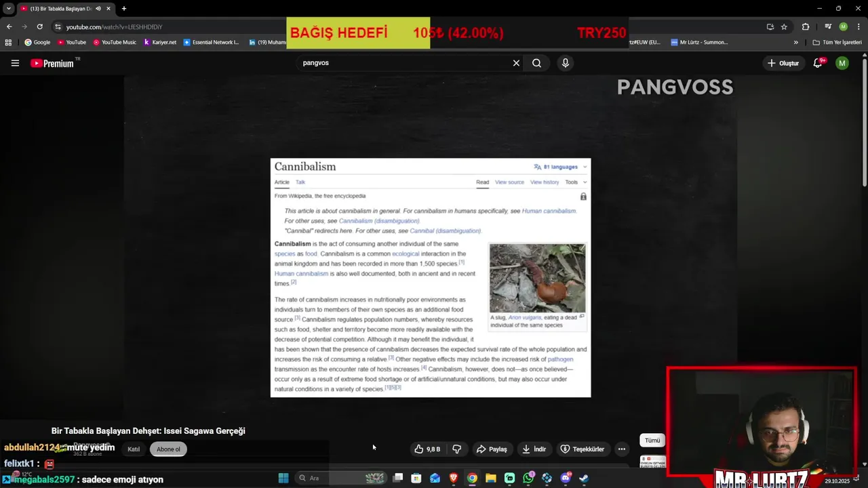Open video title Bir Tabakla Başlayan Dehşet
The image size is (868, 488).
tap(149, 431)
